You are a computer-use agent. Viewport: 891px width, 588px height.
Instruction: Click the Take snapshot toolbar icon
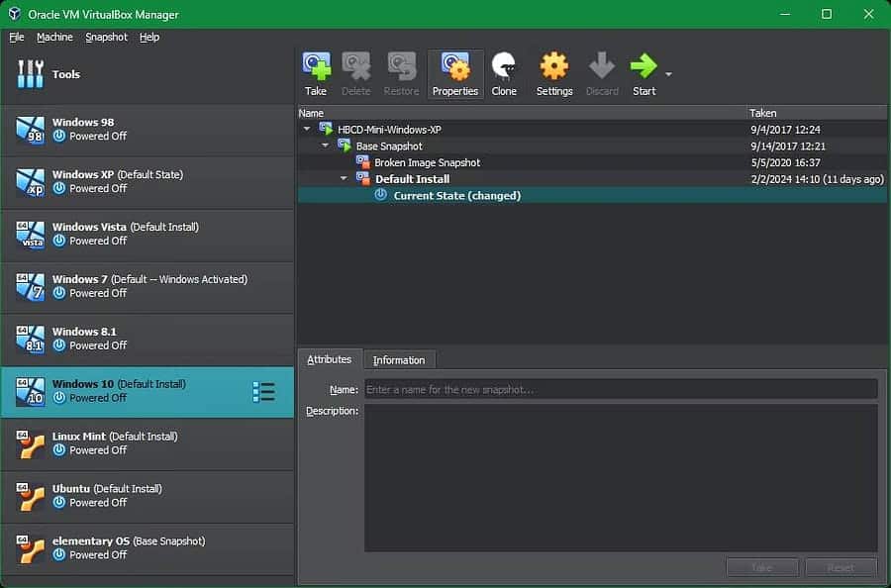click(316, 74)
